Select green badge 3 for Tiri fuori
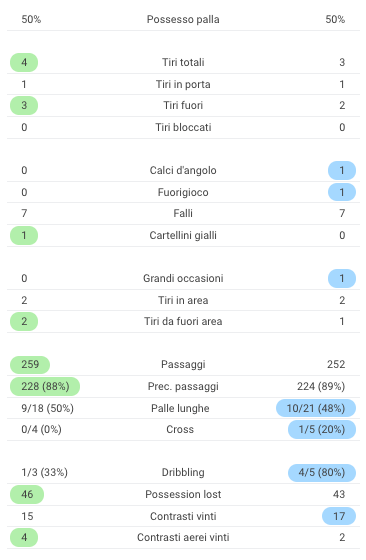This screenshot has width=366, height=560. [24, 105]
